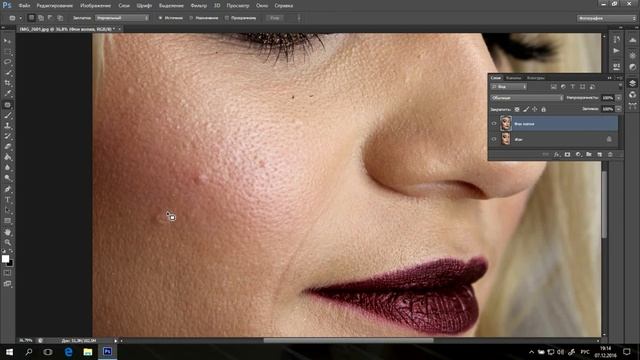Open the layer filter Kind dropdown

509,87
